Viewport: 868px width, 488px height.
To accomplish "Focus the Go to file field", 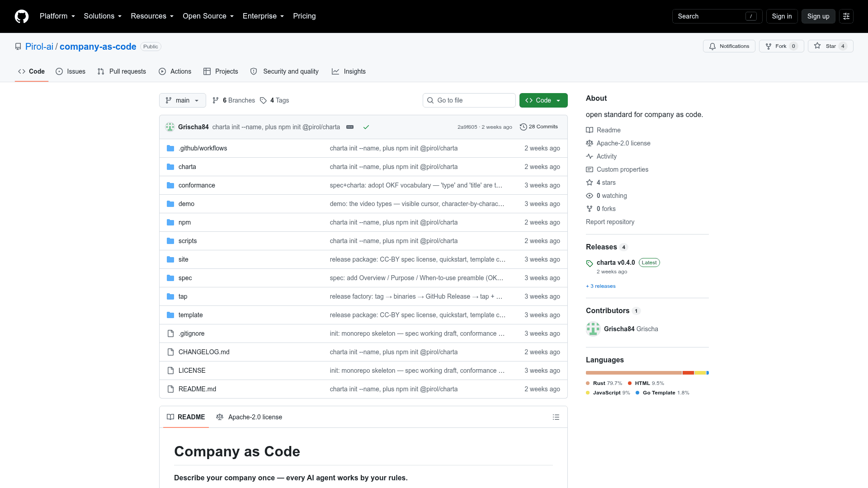I will [x=469, y=100].
